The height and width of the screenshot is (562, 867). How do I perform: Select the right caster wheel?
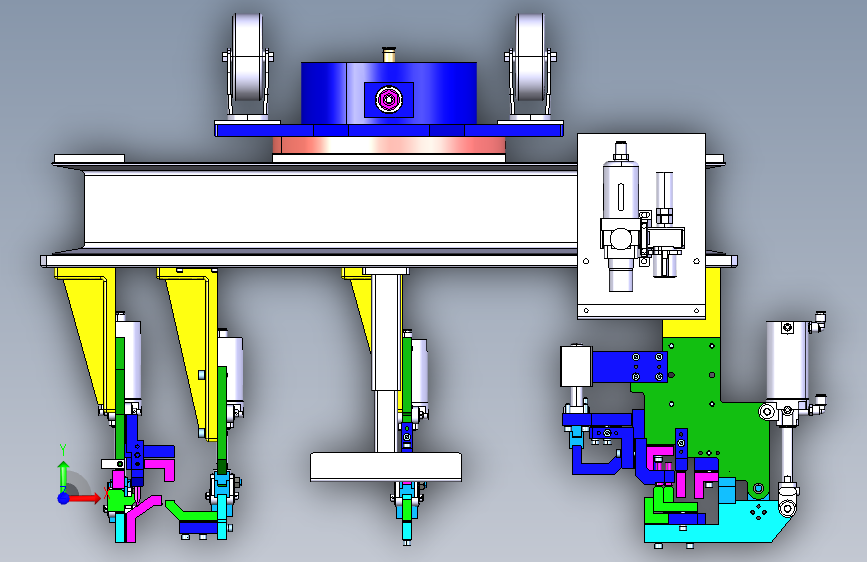pyautogui.click(x=530, y=58)
